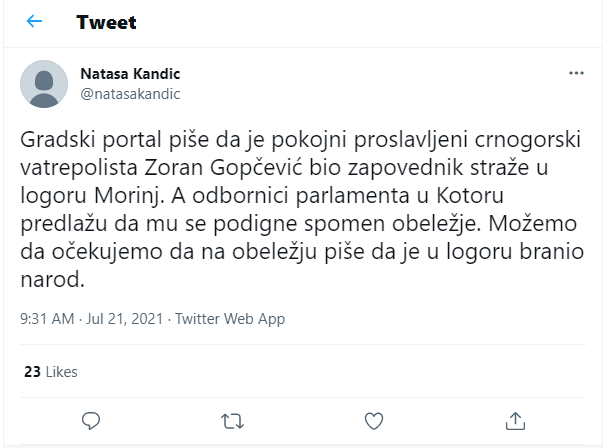Click Natasa Kandic's profile avatar
Image resolution: width=606 pixels, height=448 pixels.
click(44, 84)
